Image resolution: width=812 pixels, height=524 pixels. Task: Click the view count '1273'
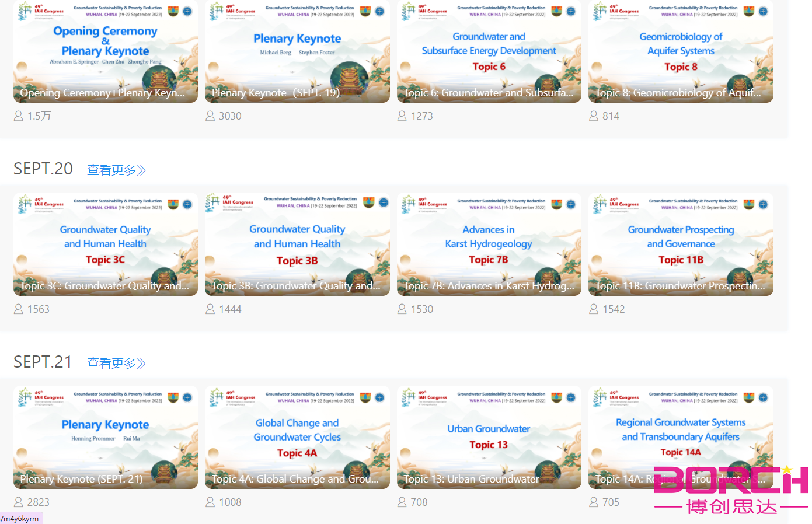coord(422,116)
